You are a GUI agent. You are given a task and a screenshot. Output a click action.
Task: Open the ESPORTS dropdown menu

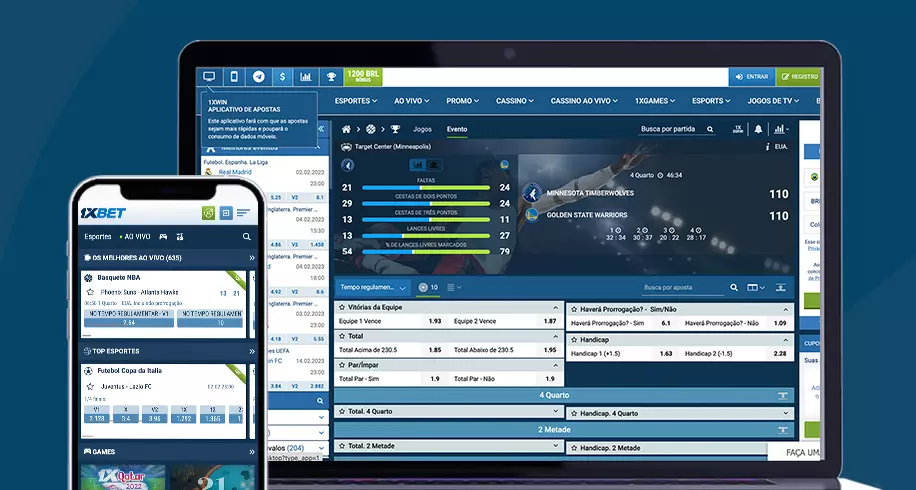pyautogui.click(x=711, y=101)
